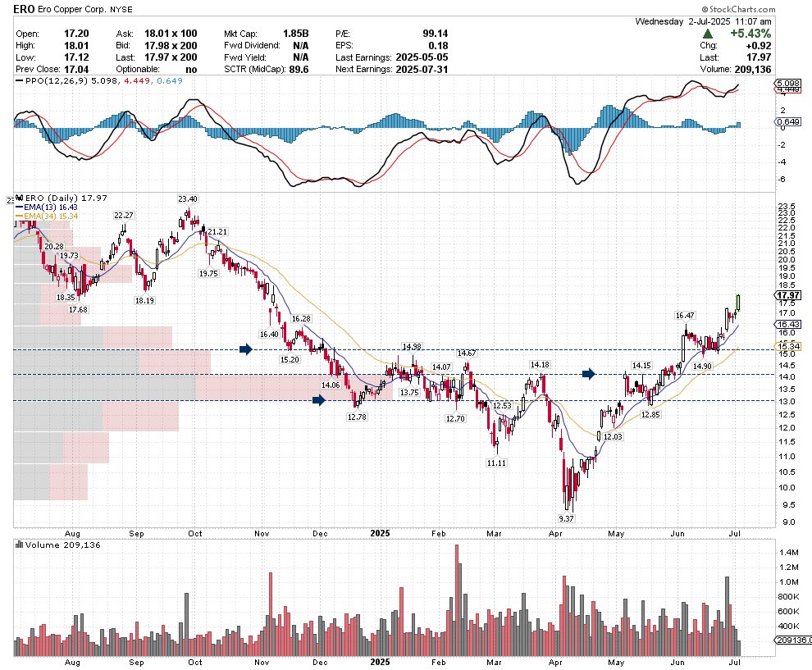Click the 11.11 low price label

tap(496, 463)
